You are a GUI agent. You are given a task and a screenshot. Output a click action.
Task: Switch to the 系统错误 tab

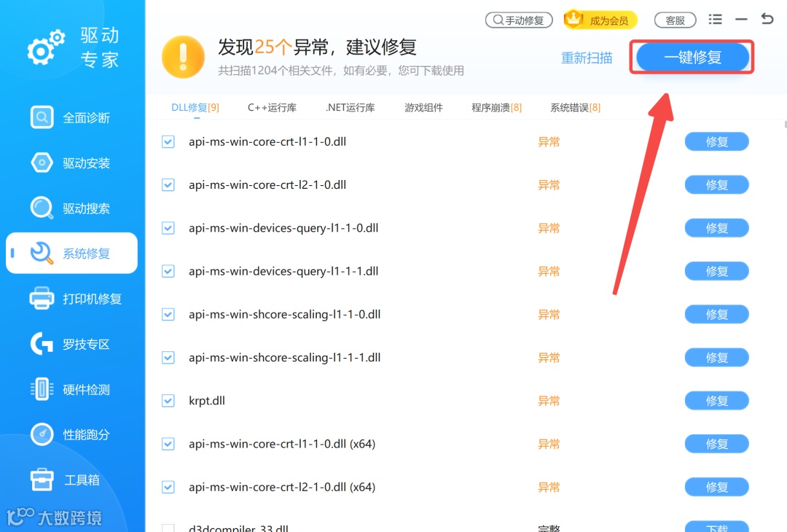click(575, 107)
